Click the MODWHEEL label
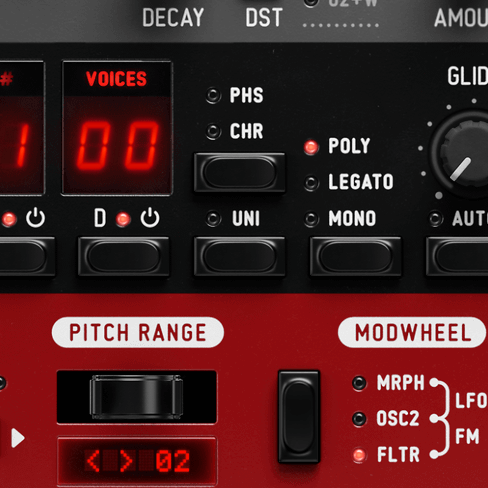This screenshot has width=488, height=488. (413, 332)
